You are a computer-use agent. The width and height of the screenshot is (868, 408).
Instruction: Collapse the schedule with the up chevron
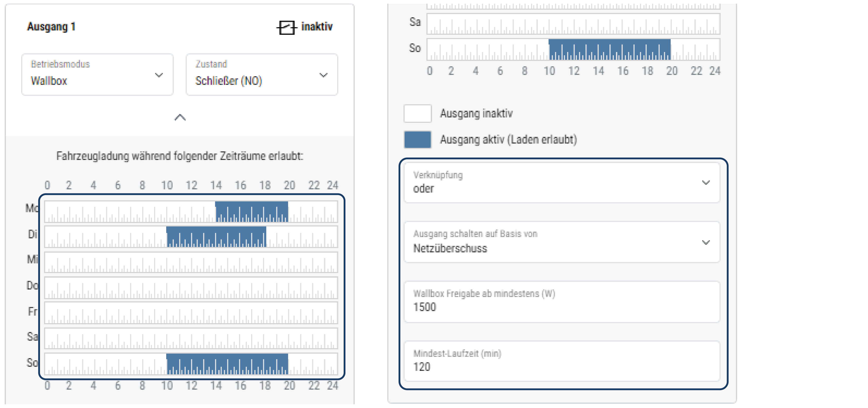180,117
